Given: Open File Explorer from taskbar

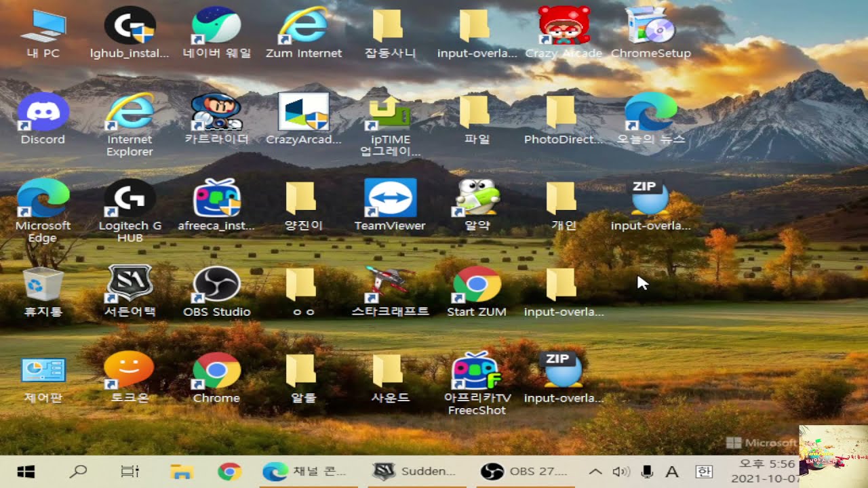Looking at the screenshot, I should click(x=180, y=472).
